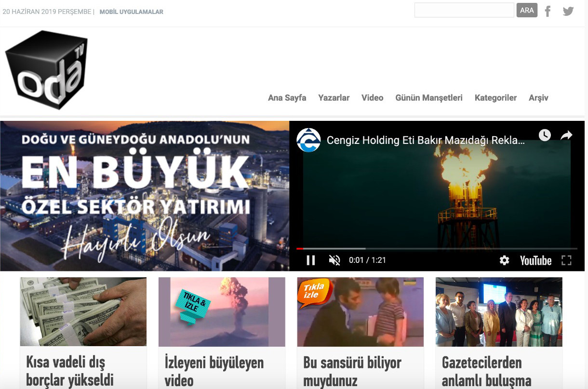Screen dimensions: 588x389
Task: Open the Kategoriler menu
Action: [495, 98]
